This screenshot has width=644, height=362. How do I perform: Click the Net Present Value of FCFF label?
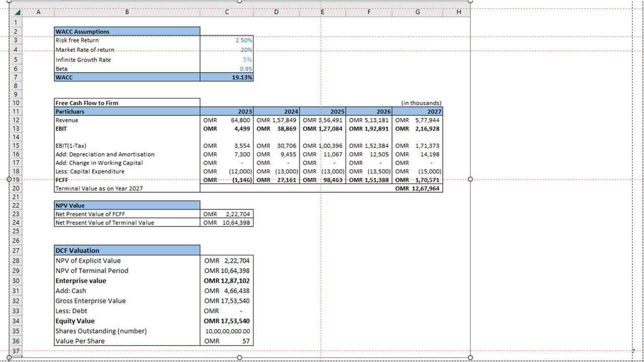[127, 214]
